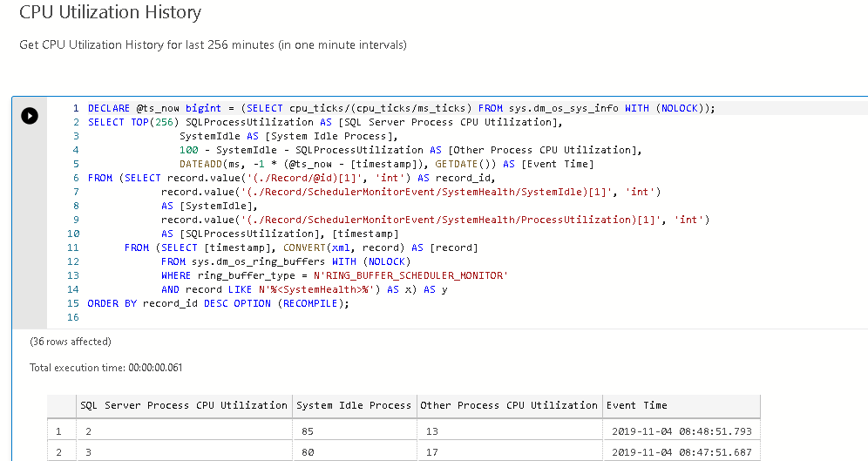The image size is (868, 461).
Task: Select the 'Other Process CPU Utilization' column header
Action: pyautogui.click(x=508, y=405)
